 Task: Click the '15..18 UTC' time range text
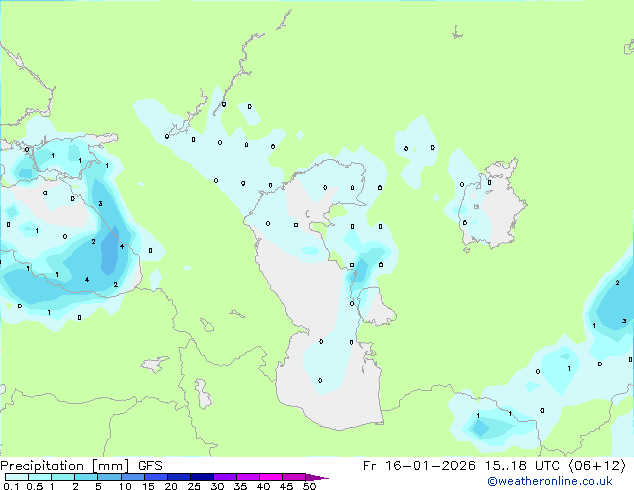pyautogui.click(x=522, y=466)
